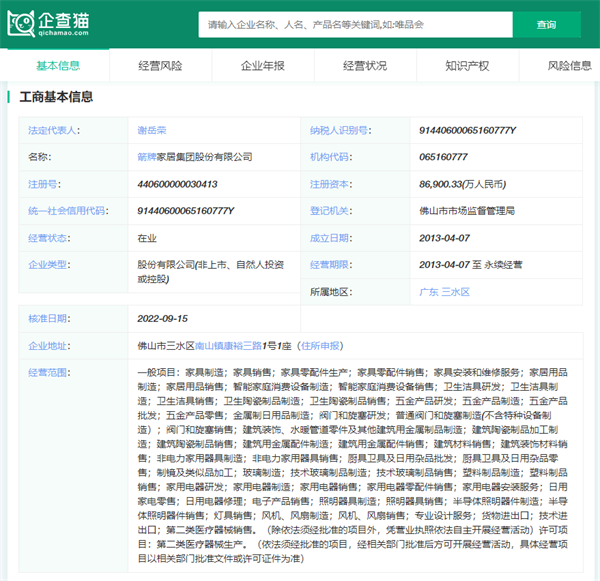Go to the 企业年报 tab
The width and height of the screenshot is (600, 581).
pos(262,66)
